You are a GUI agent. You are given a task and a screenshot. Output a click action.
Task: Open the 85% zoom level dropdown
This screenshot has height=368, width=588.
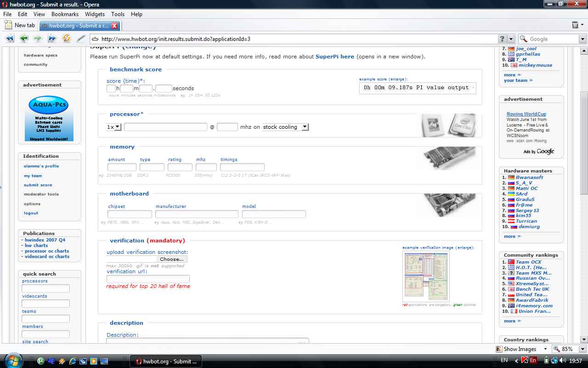582,349
